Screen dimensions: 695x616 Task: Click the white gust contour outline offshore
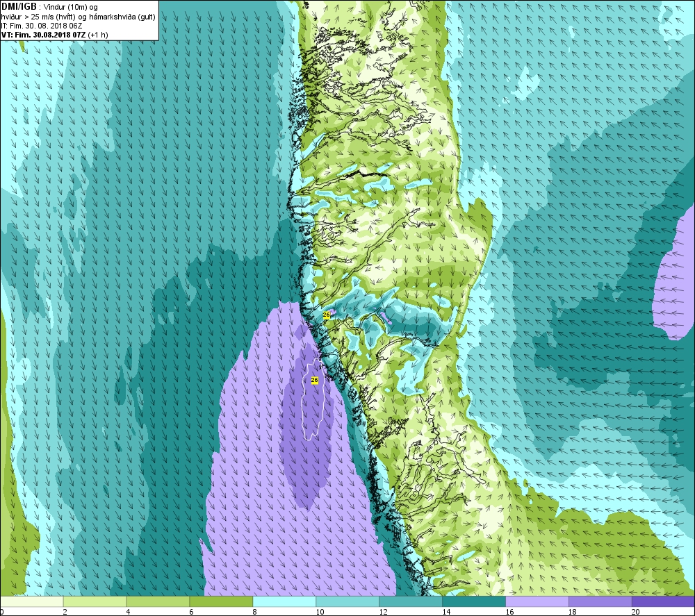click(315, 399)
